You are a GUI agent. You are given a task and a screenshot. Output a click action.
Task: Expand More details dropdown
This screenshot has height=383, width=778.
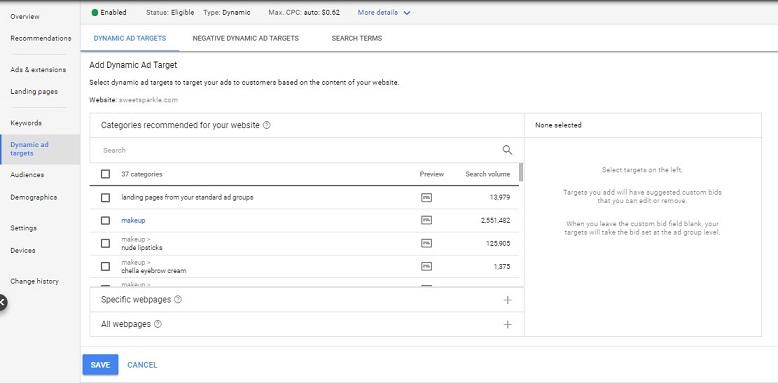coord(384,13)
